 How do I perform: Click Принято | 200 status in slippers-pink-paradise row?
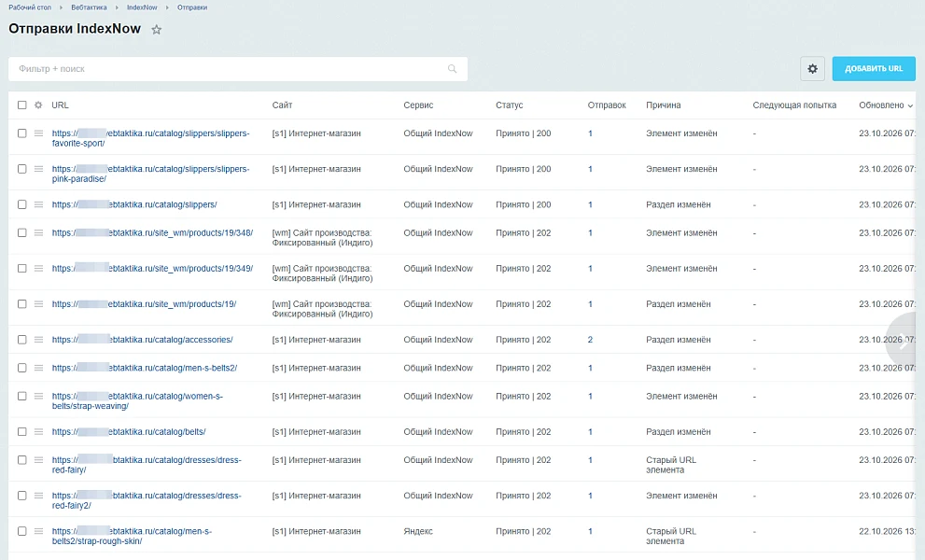524,169
